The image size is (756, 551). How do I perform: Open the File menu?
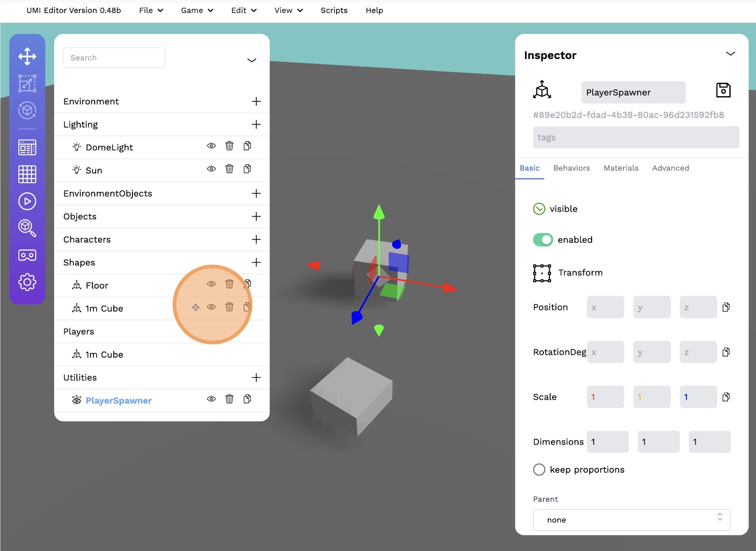click(151, 10)
